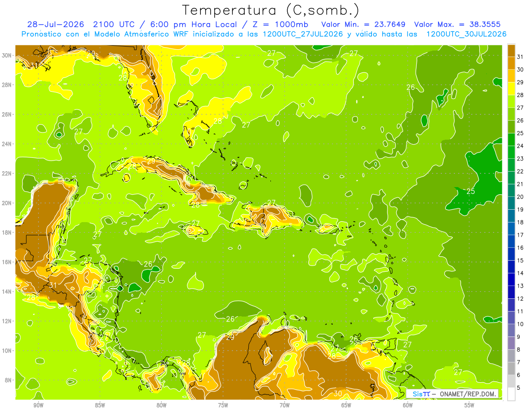Click the color bar segment between 24 and 25
This screenshot has height=411, width=532.
click(x=511, y=139)
